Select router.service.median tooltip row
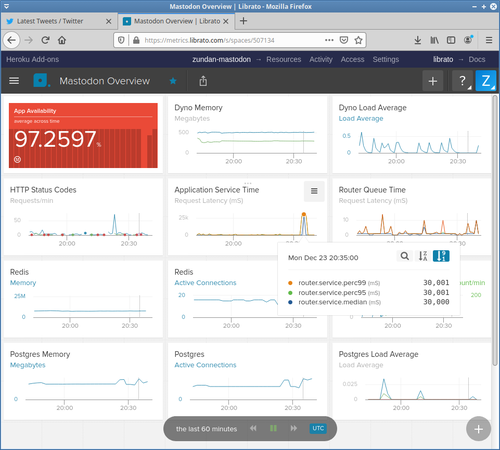The height and width of the screenshot is (450, 500). tap(368, 302)
